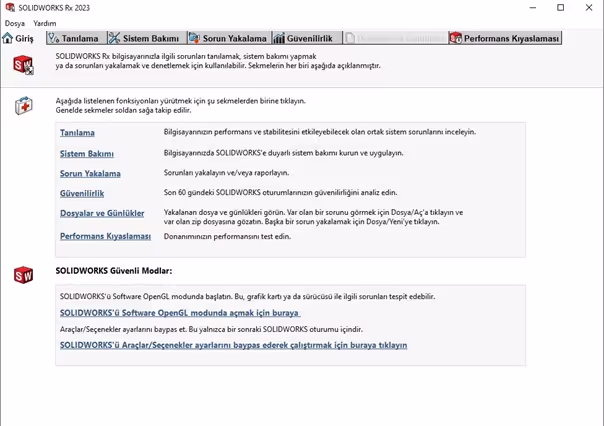Click the 'SOLIDWORKS Güvenli Modlar:' heading

[x=114, y=271]
